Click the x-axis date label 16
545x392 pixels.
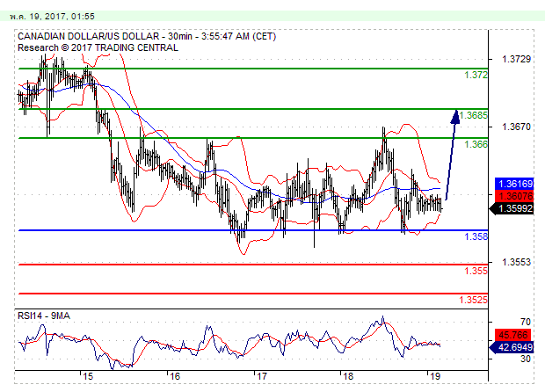(175, 376)
